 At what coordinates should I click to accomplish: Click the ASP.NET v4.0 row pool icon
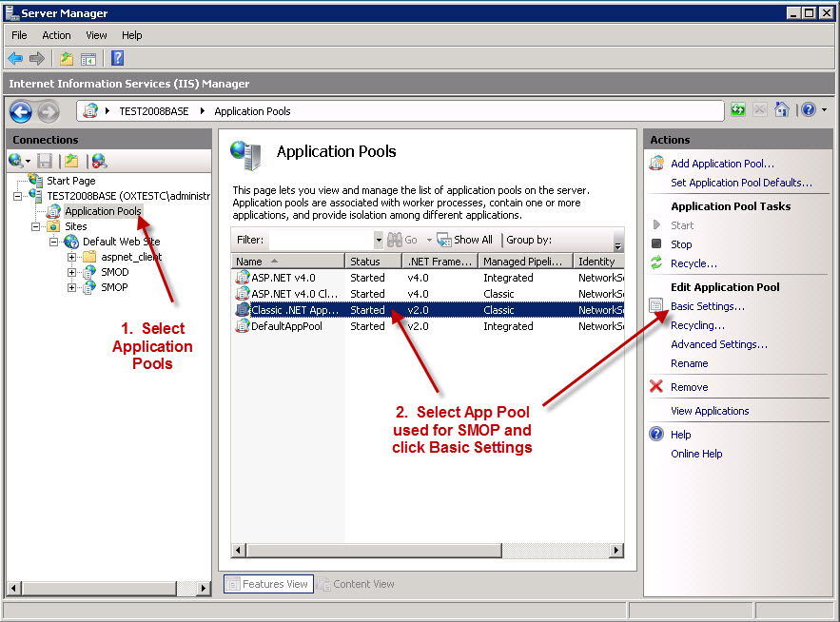[x=243, y=278]
